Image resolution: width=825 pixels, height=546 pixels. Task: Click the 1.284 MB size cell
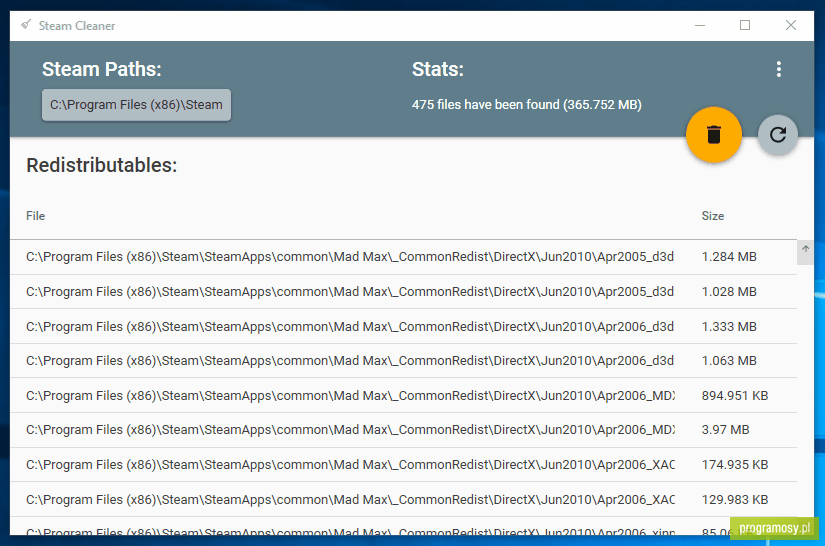click(729, 257)
